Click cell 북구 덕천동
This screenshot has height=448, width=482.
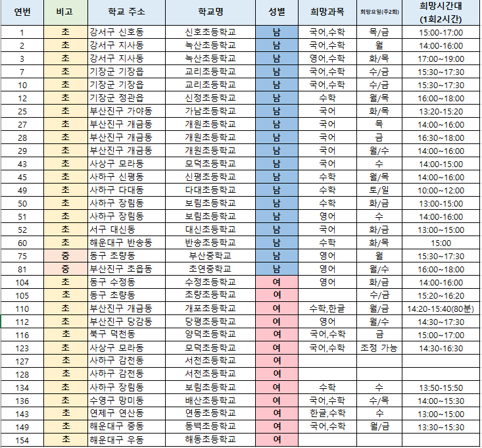click(126, 335)
